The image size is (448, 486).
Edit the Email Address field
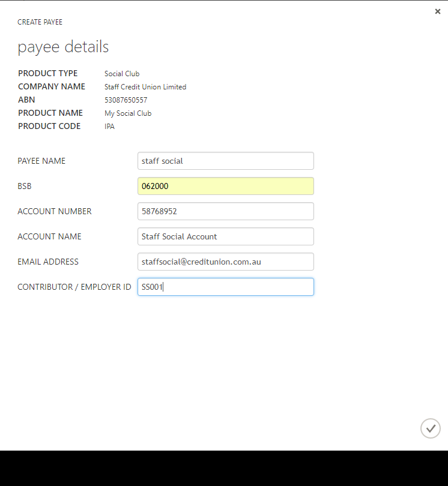click(x=226, y=262)
